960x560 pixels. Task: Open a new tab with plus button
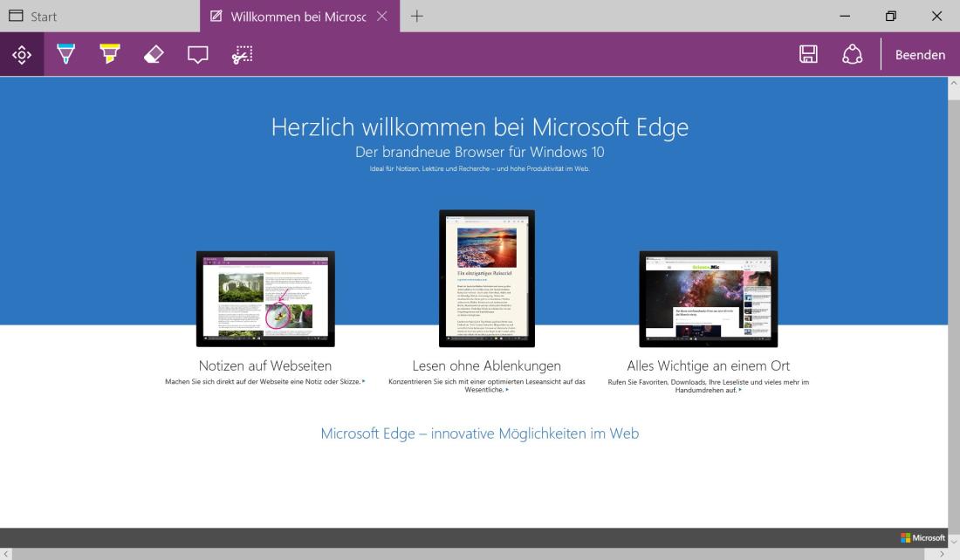coord(417,17)
